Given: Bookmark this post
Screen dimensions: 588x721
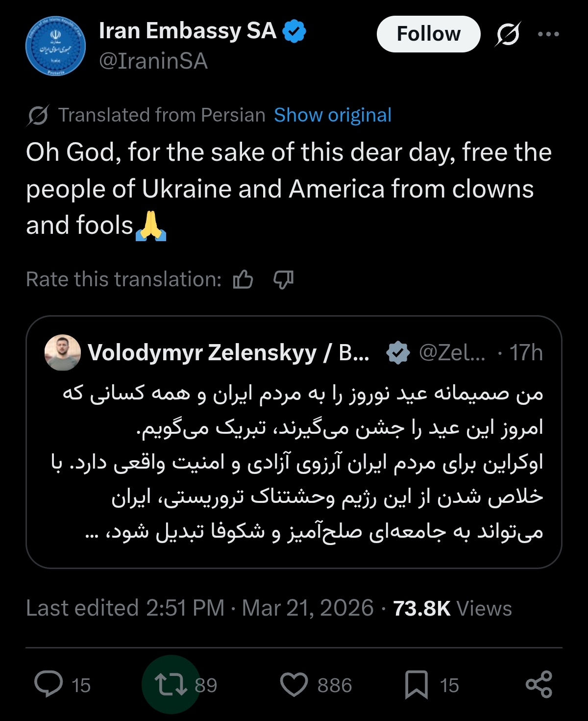Looking at the screenshot, I should click(x=416, y=684).
